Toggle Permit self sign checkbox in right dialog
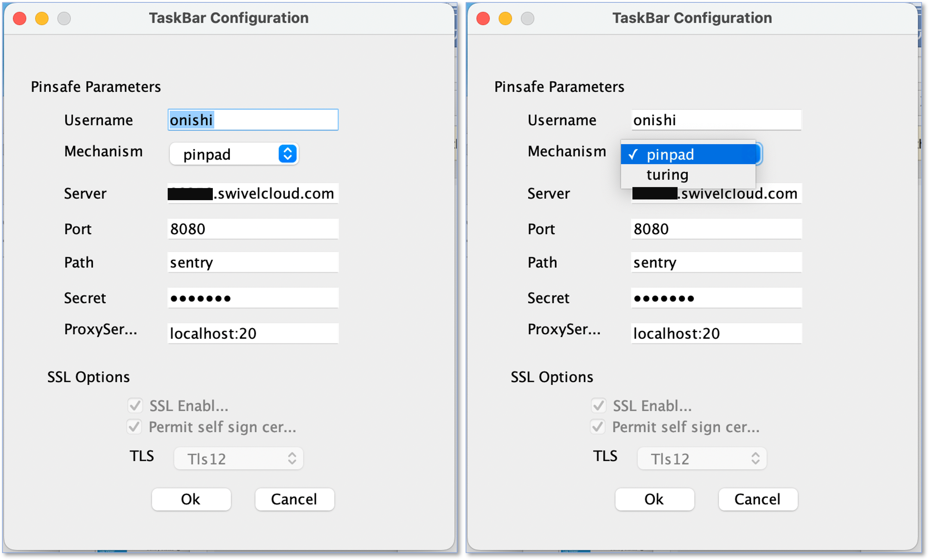The width and height of the screenshot is (929, 560). coord(597,427)
